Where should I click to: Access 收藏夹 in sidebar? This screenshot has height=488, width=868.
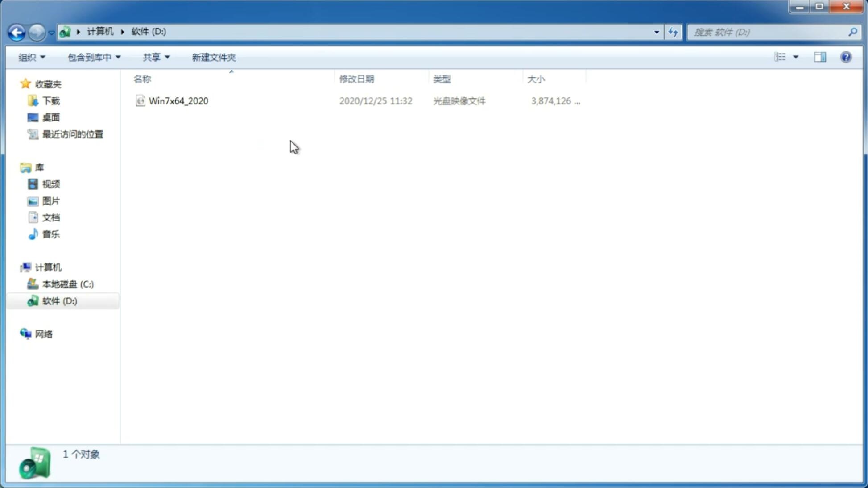[x=49, y=84]
